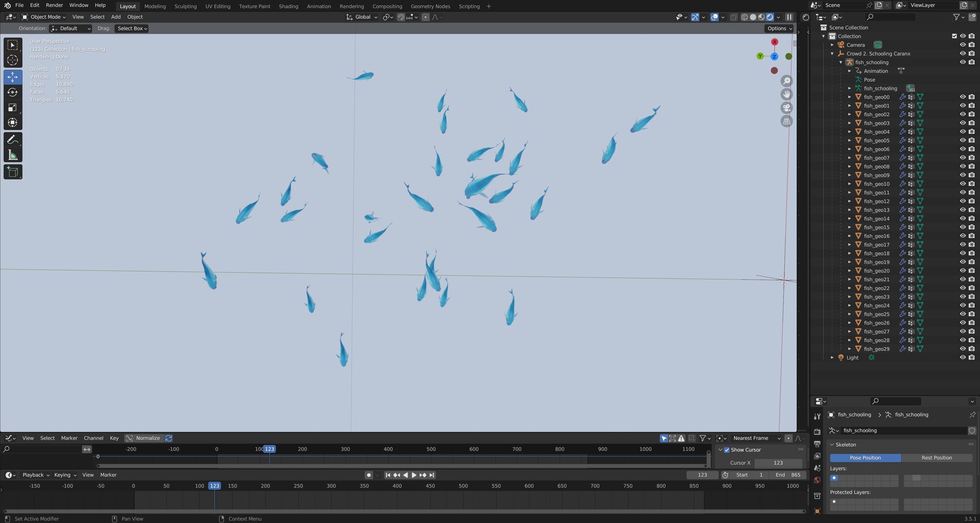Screen dimensions: 980x523
Task: Open the Playback menu in the timeline
Action: [36, 475]
